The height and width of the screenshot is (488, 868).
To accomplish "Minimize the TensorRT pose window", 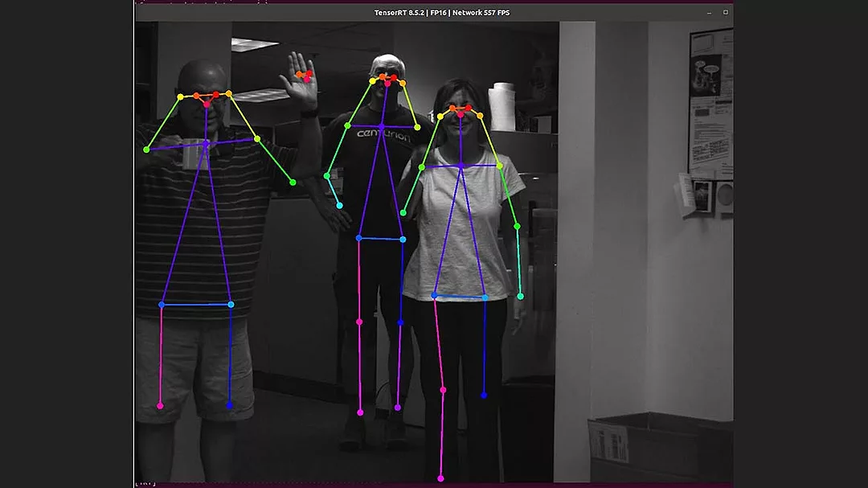I will pos(709,13).
